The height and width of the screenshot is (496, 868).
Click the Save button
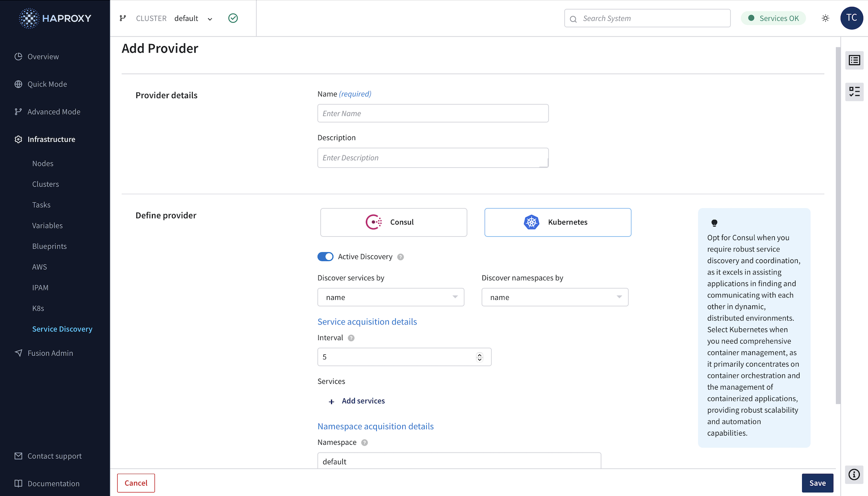(x=817, y=483)
